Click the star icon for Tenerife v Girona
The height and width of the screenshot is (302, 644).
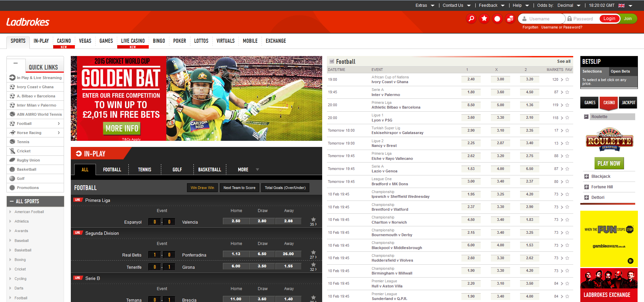[313, 264]
